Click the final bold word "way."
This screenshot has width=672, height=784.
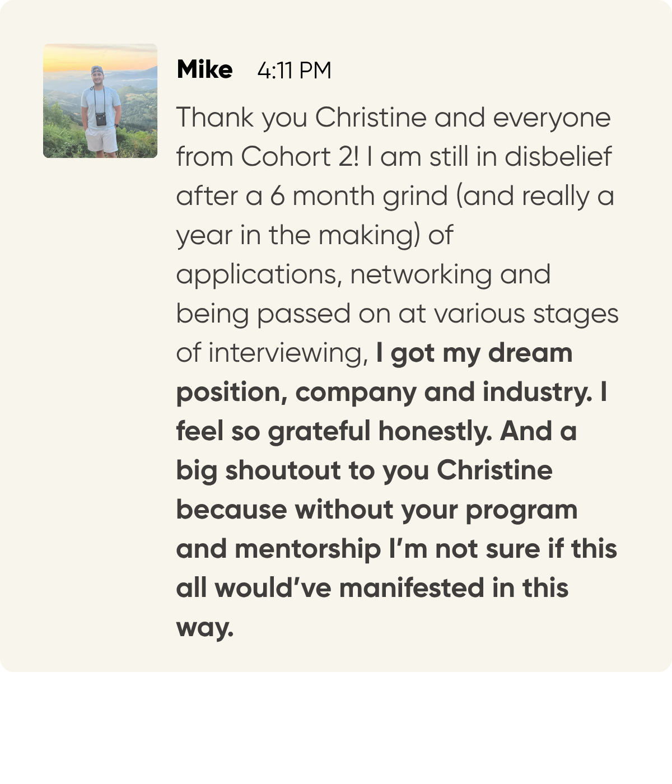(204, 627)
